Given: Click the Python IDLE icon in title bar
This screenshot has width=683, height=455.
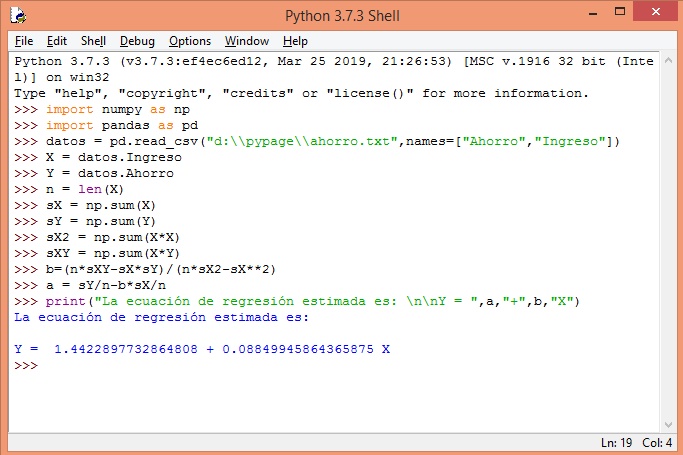Looking at the screenshot, I should click(18, 16).
